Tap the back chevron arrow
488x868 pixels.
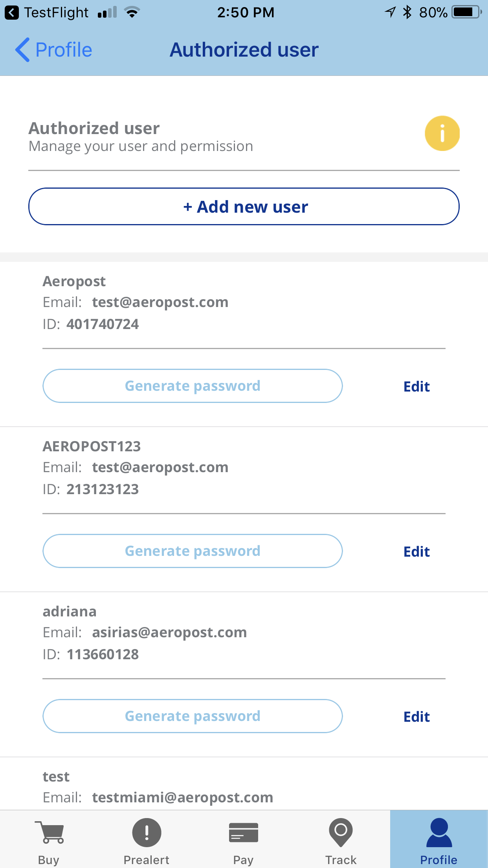22,50
